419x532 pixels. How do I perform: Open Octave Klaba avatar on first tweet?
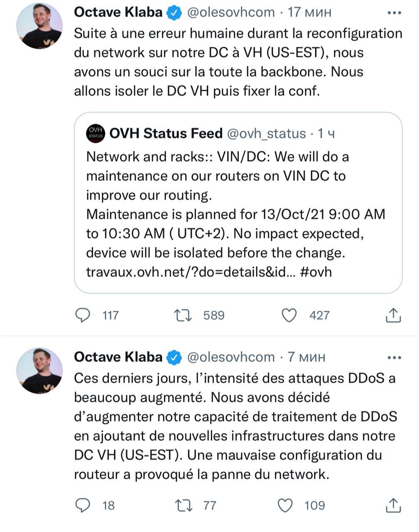(40, 26)
